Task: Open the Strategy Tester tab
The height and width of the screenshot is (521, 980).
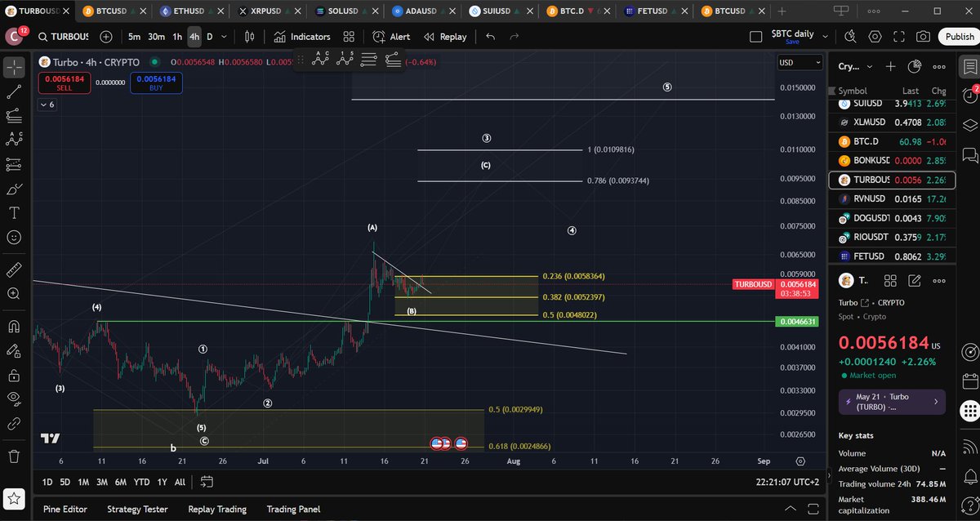Action: (137, 510)
